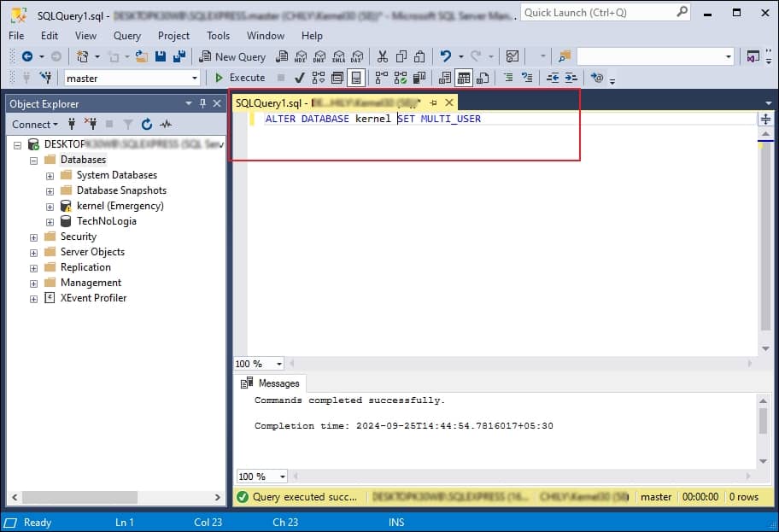
Task: Open the undo history dropdown arrow
Action: click(x=460, y=56)
